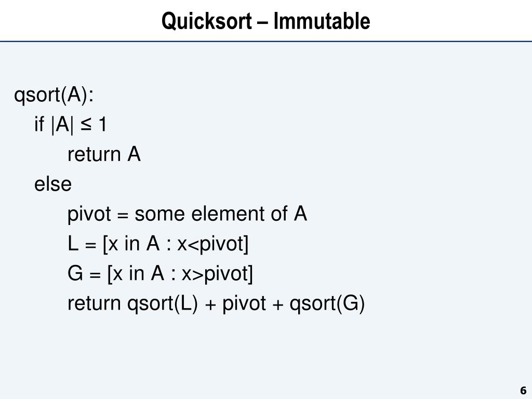Select the L = [x in A : x<pivot] line
This screenshot has width=532, height=399.
(158, 244)
